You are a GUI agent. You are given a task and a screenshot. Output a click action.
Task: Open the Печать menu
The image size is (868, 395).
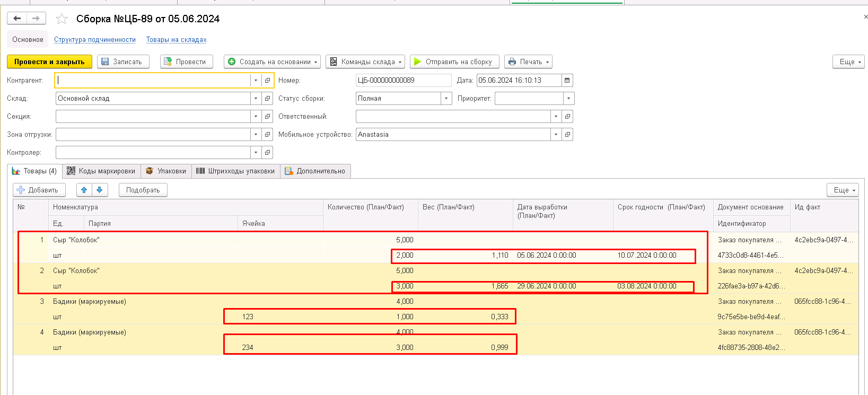click(x=528, y=62)
